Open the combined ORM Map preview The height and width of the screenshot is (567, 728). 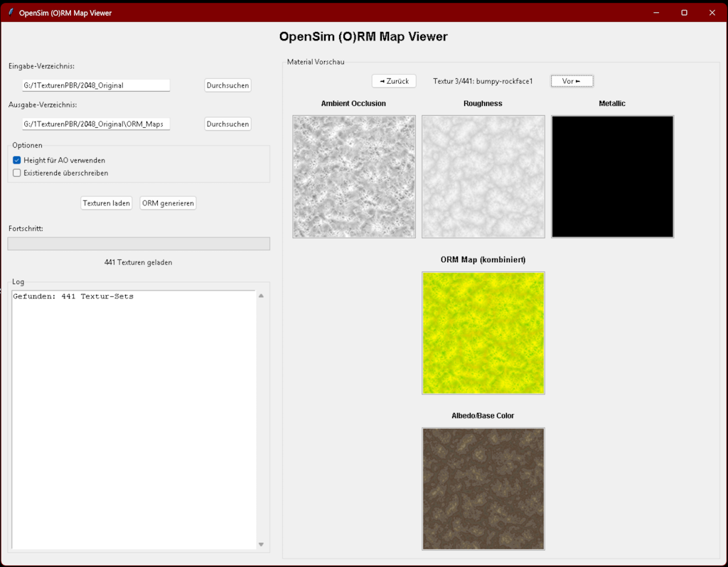pyautogui.click(x=483, y=333)
